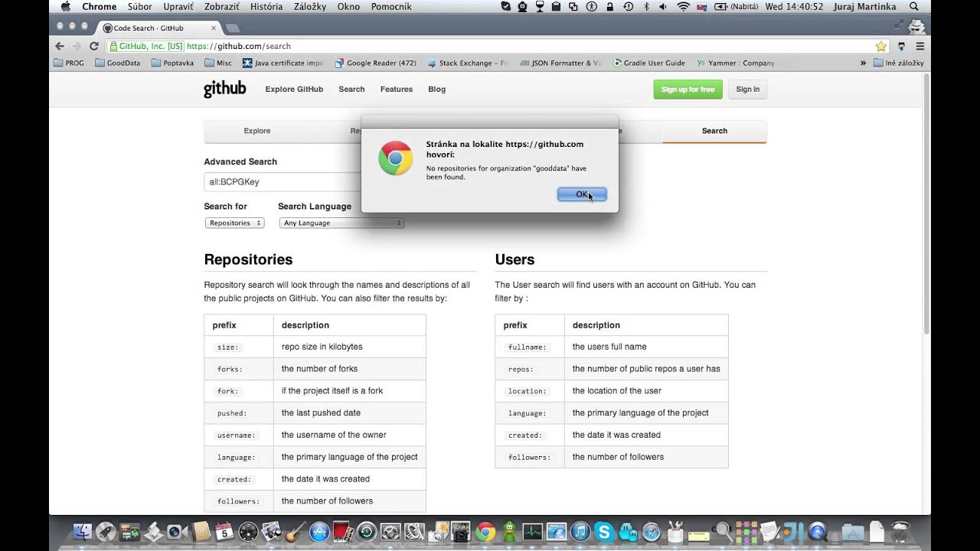Open Launchpad rocket icon in the dock
The height and width of the screenshot is (551, 980).
pos(106,531)
